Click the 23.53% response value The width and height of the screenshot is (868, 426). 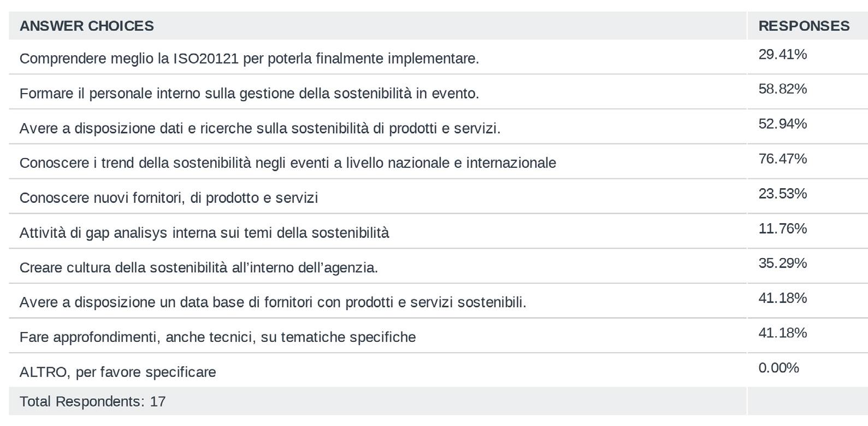pos(782,194)
